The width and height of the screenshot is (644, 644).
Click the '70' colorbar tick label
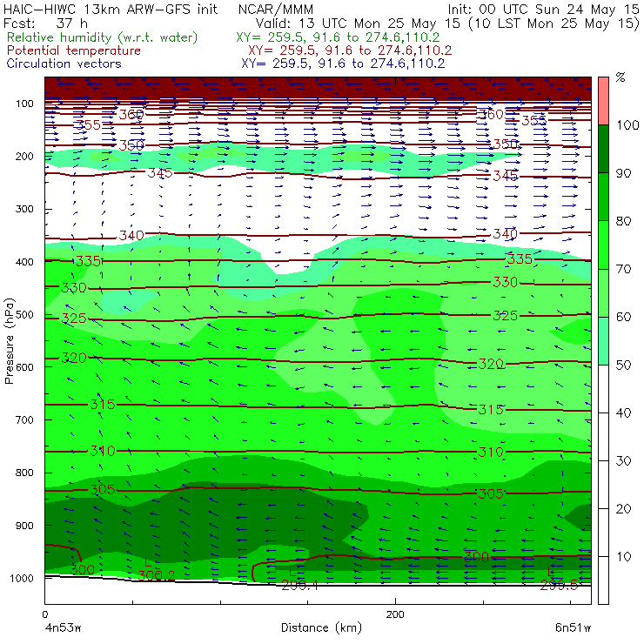click(623, 269)
